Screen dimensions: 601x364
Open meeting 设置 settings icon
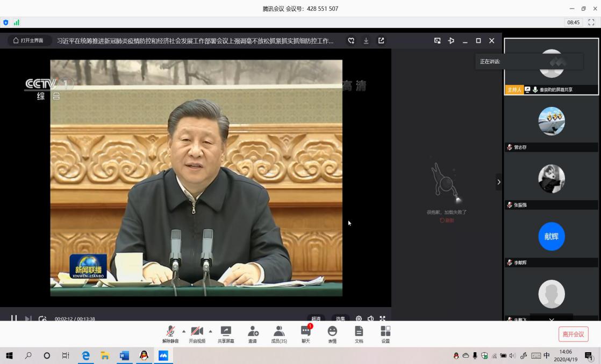coord(385,333)
